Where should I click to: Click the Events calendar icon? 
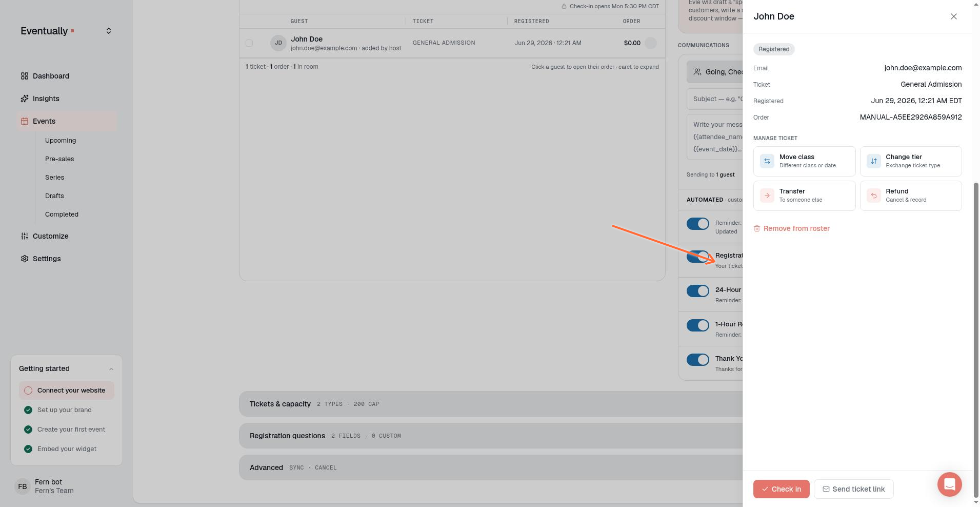(x=25, y=121)
